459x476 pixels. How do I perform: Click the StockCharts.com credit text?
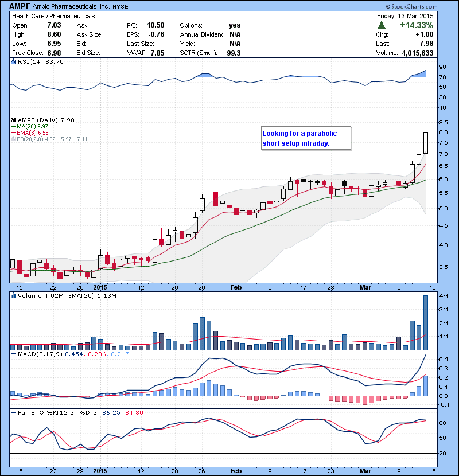pyautogui.click(x=411, y=6)
